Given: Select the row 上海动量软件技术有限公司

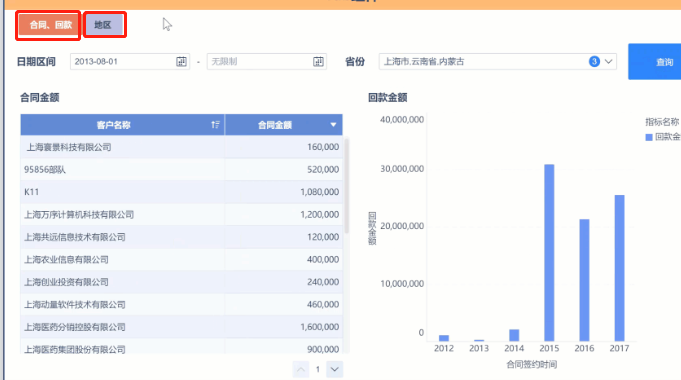Looking at the screenshot, I should 182,304.
